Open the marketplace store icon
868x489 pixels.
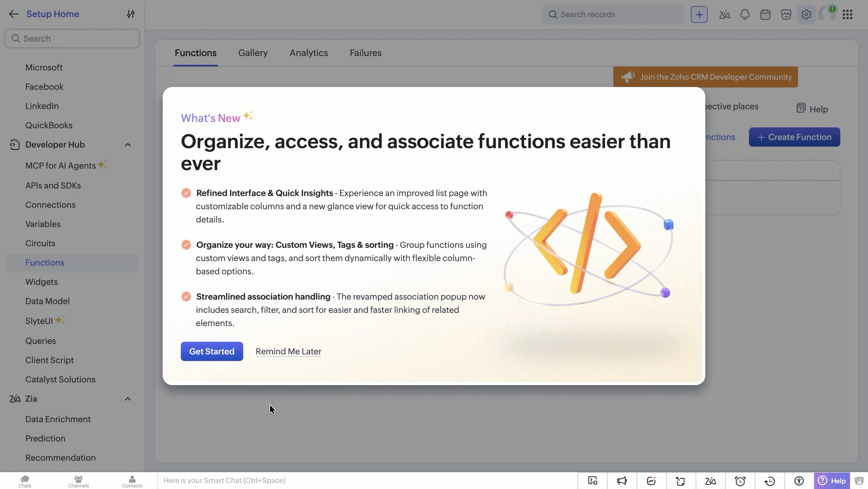point(786,14)
